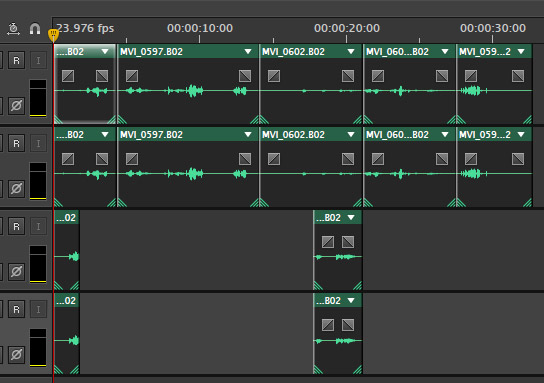
Task: Click the timeline zoom-to-fit stopwatch icon
Action: click(x=13, y=28)
